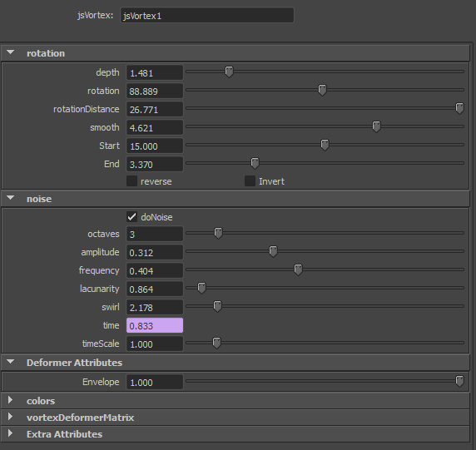Click the smooth value field
The image size is (476, 450).
(x=155, y=127)
